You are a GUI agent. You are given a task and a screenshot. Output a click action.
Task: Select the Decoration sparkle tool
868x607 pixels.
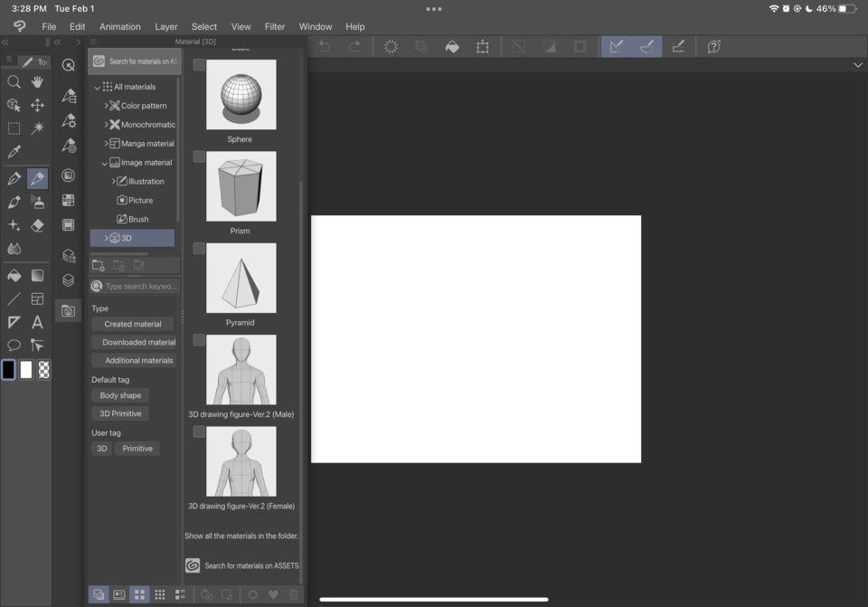pos(14,225)
